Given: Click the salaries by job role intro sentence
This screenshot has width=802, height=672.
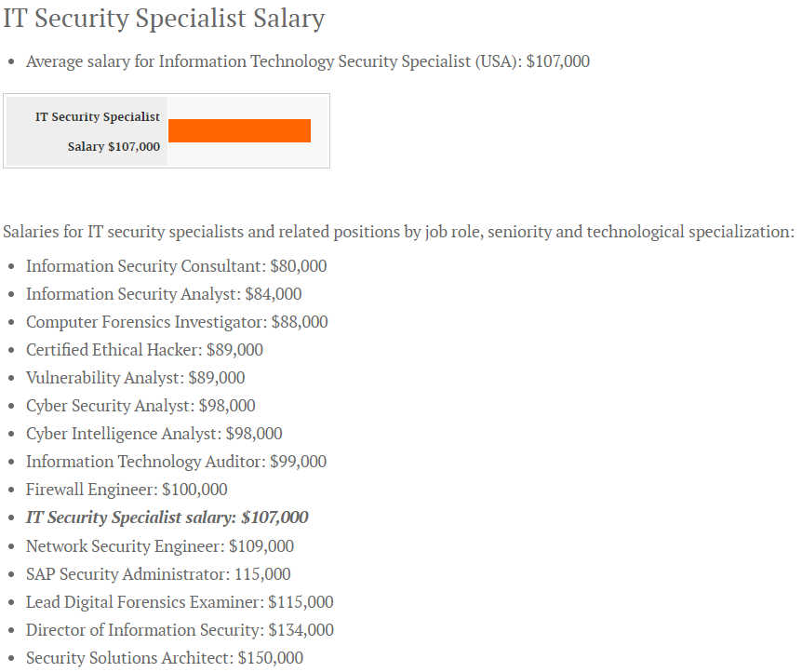Looking at the screenshot, I should pyautogui.click(x=398, y=232).
